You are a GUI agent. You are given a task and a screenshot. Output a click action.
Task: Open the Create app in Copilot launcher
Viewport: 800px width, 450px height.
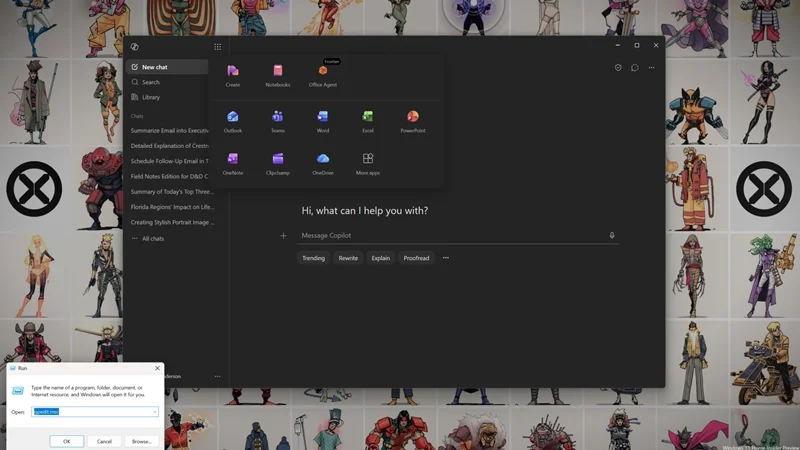(233, 76)
